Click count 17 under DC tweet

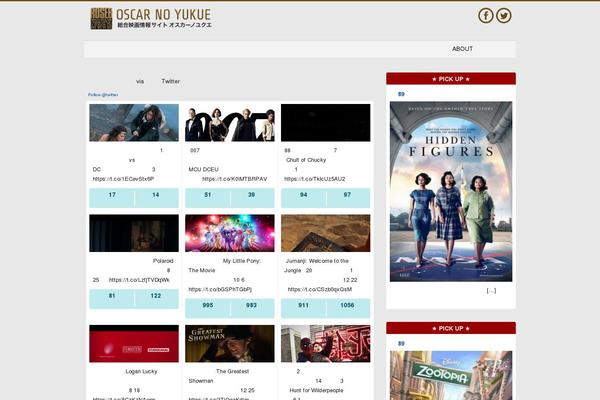(112, 195)
